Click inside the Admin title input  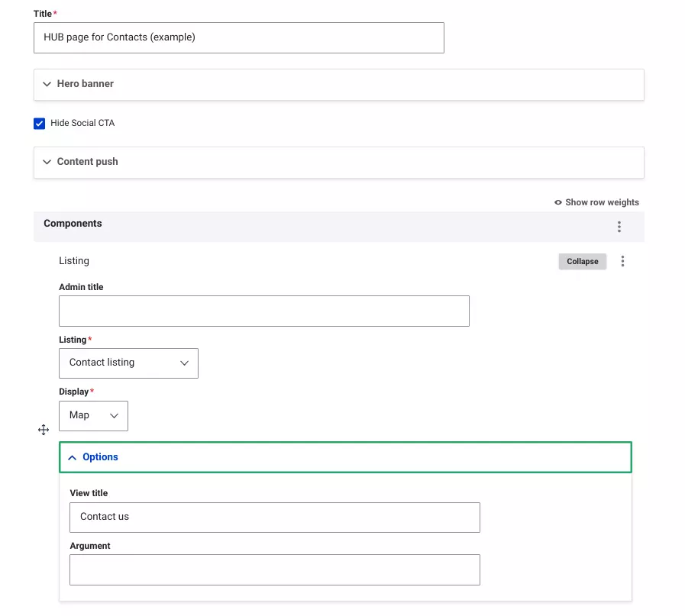(x=263, y=311)
